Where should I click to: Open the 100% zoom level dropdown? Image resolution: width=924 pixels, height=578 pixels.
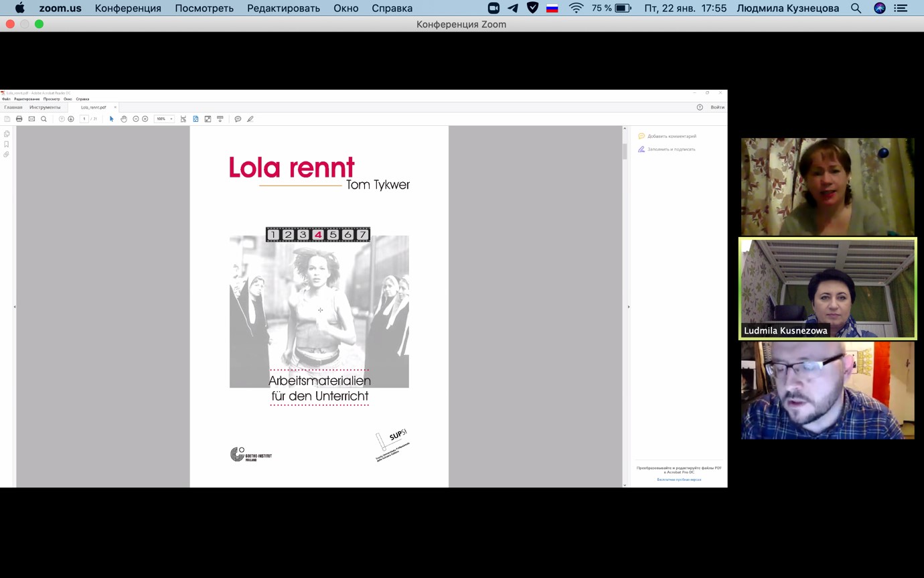(x=164, y=119)
